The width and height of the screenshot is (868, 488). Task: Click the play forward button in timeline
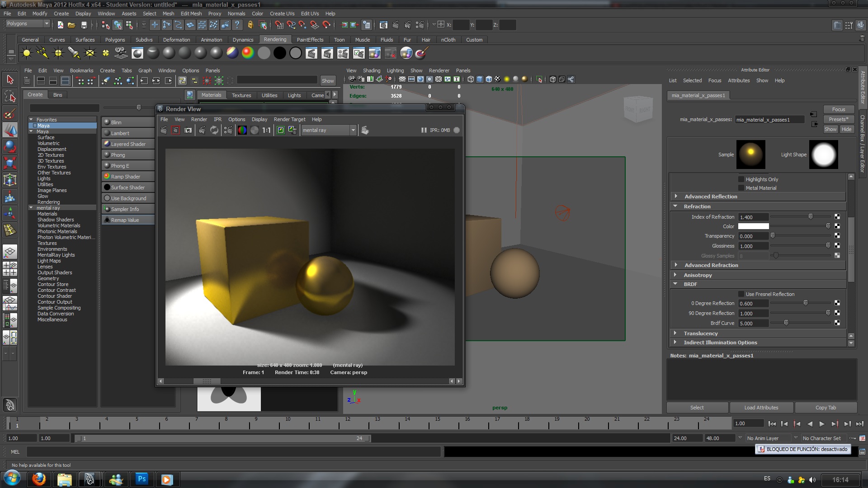pyautogui.click(x=822, y=424)
